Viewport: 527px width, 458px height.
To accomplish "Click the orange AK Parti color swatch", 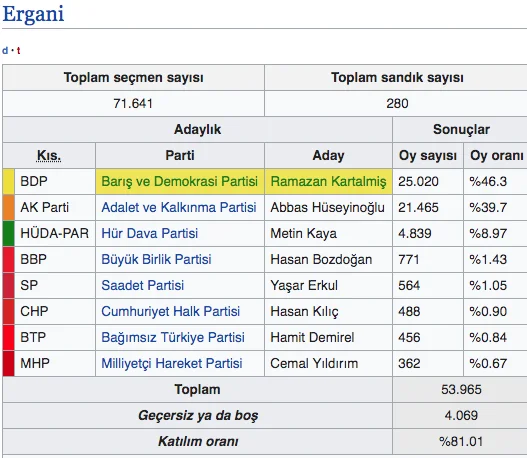I will click(9, 207).
